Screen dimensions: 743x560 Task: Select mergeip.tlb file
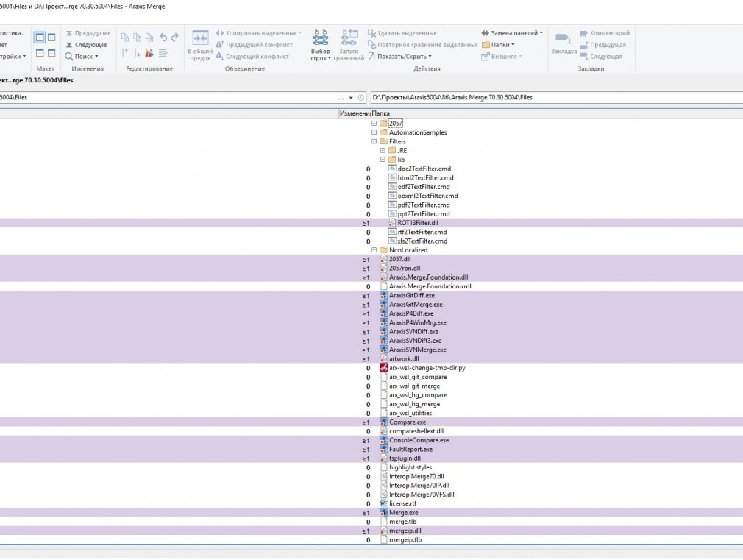[x=405, y=540]
